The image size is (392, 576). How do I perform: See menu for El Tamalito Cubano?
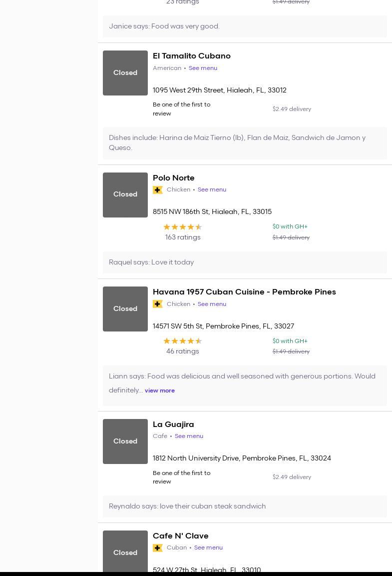[203, 68]
